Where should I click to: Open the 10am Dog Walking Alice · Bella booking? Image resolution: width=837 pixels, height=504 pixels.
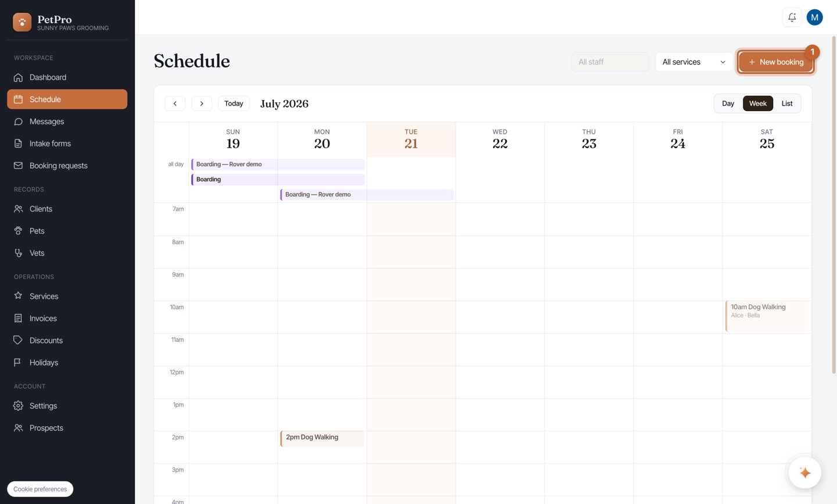tap(767, 316)
